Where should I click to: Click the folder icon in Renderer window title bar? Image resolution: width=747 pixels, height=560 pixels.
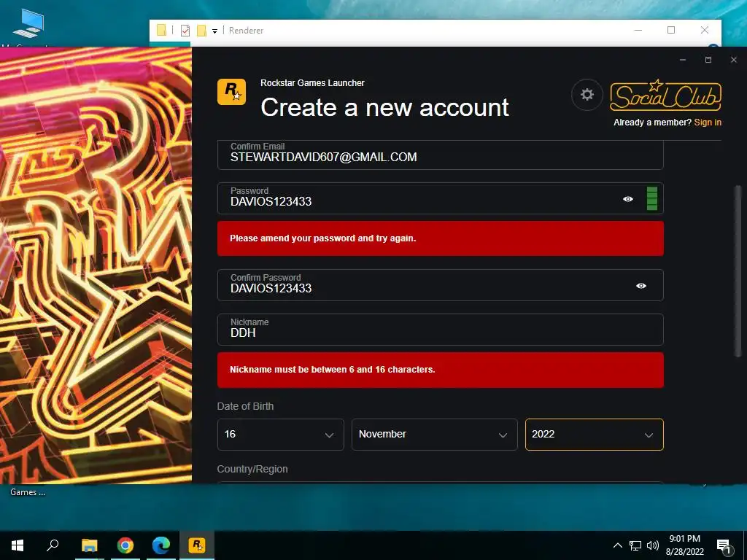click(161, 31)
